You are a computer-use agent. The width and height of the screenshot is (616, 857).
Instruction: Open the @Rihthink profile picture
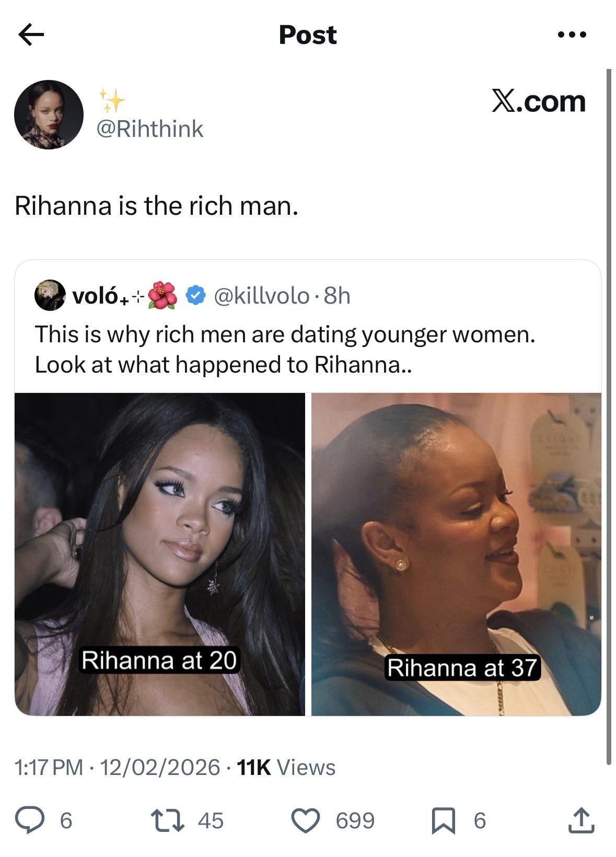(x=49, y=115)
